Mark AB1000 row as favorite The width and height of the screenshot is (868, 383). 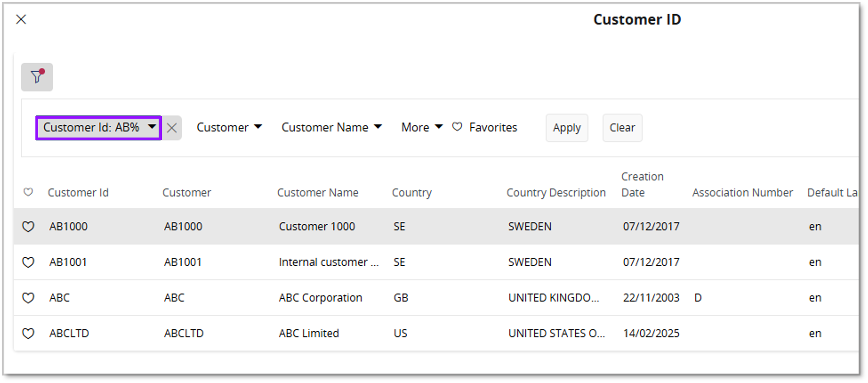pos(28,227)
